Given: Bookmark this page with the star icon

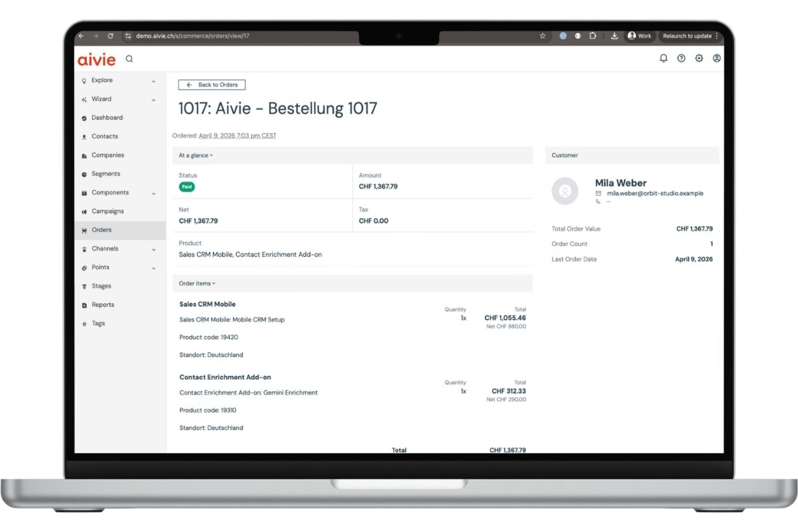Looking at the screenshot, I should point(543,36).
